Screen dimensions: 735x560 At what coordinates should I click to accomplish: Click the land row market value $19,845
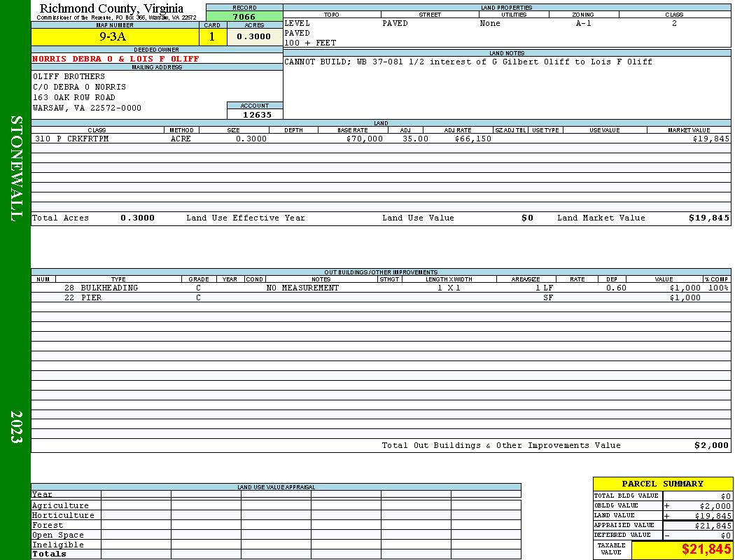click(711, 139)
